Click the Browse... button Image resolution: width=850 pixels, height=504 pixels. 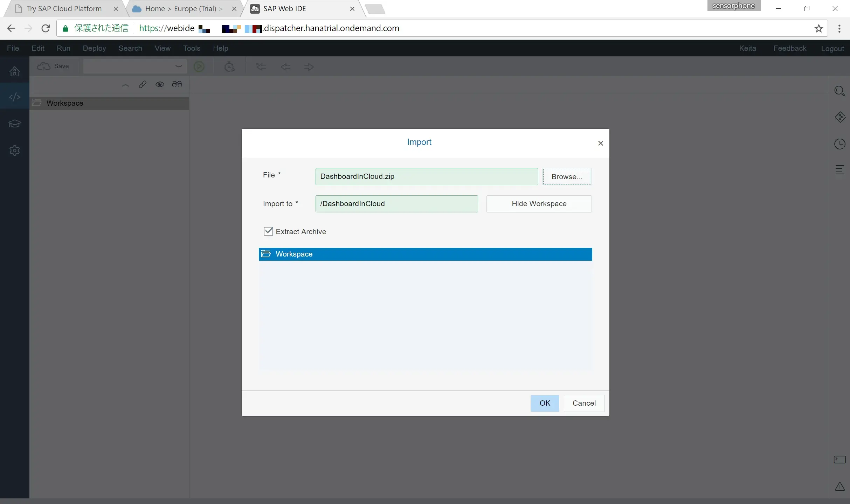(x=567, y=176)
